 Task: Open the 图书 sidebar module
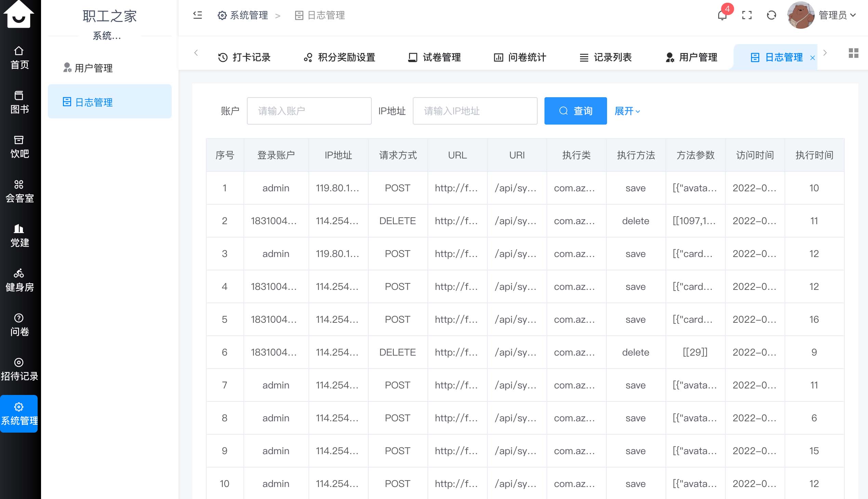19,102
